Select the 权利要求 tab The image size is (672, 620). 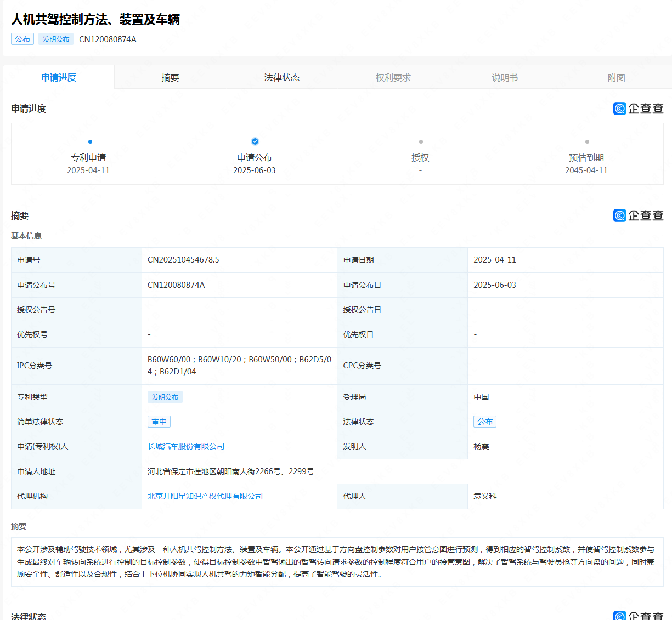point(393,77)
